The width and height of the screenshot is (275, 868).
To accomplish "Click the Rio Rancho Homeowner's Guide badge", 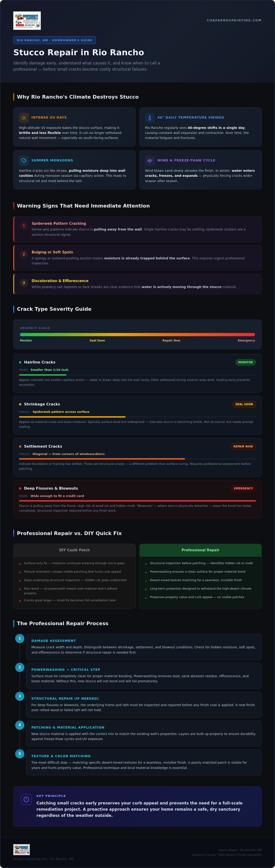I will click(x=55, y=40).
